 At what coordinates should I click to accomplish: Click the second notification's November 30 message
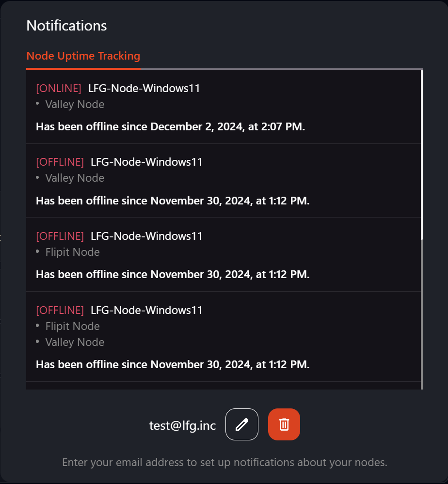tap(173, 201)
